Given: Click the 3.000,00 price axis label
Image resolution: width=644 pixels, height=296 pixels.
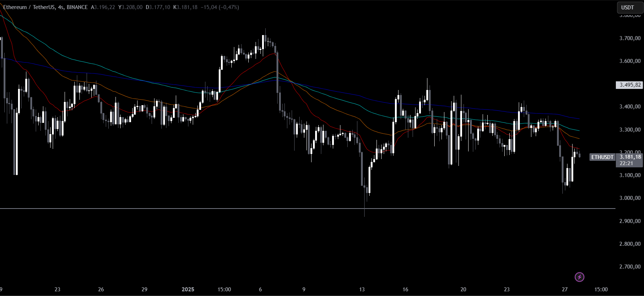Looking at the screenshot, I should (x=630, y=198).
